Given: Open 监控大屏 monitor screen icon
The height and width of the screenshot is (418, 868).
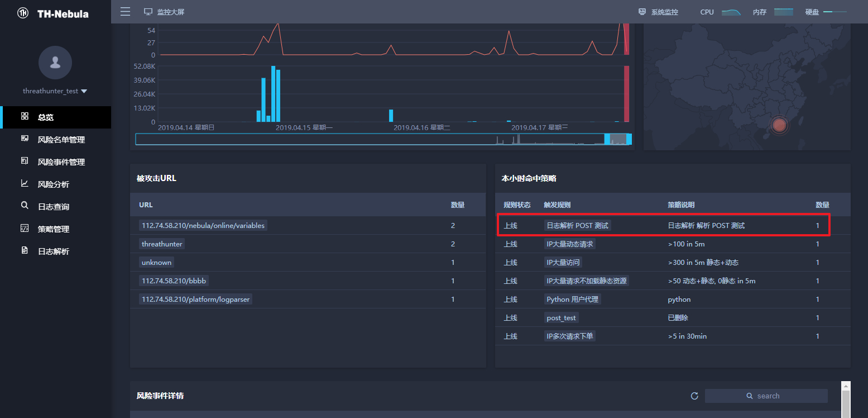Looking at the screenshot, I should pos(148,12).
